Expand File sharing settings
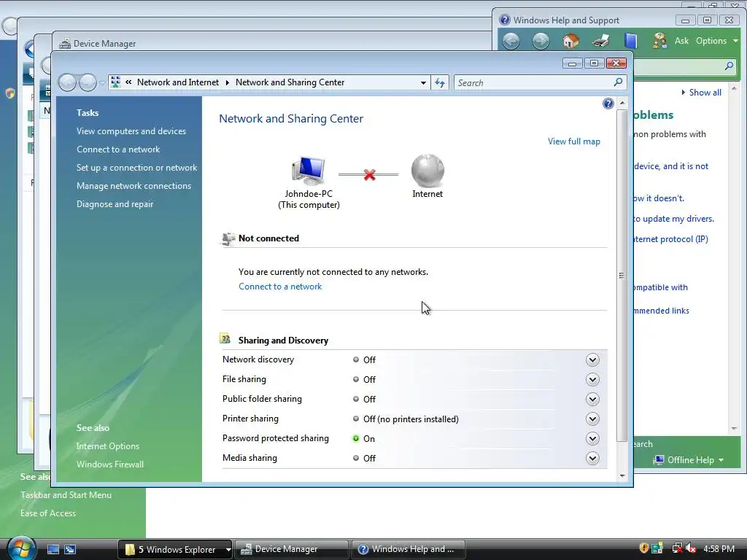 (x=592, y=379)
